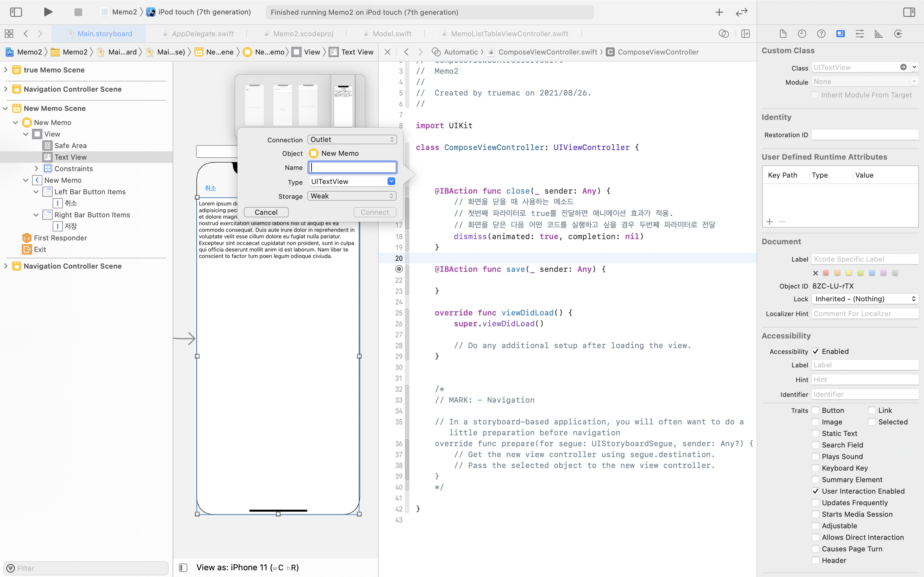
Task: Check the Button trait checkbox
Action: pos(816,410)
